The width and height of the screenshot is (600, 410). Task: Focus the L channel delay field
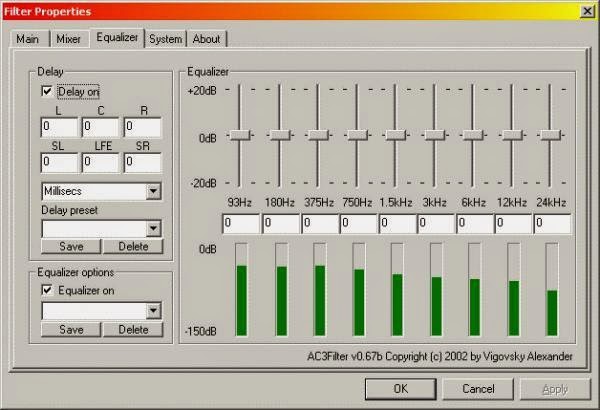pyautogui.click(x=59, y=127)
